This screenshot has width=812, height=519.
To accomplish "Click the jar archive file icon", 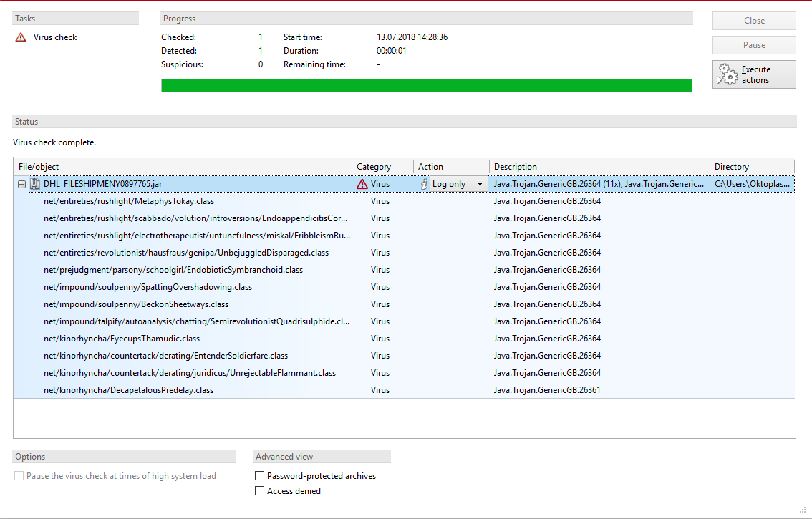I will pyautogui.click(x=34, y=184).
